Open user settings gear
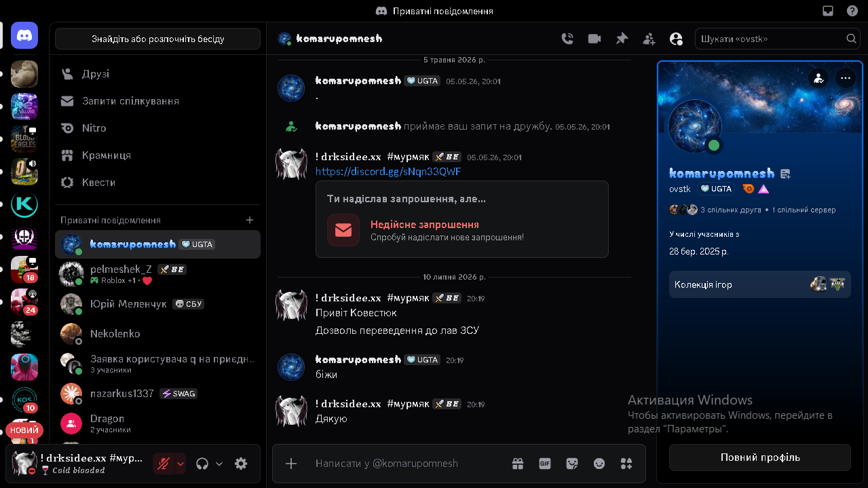The height and width of the screenshot is (488, 868). click(x=241, y=464)
